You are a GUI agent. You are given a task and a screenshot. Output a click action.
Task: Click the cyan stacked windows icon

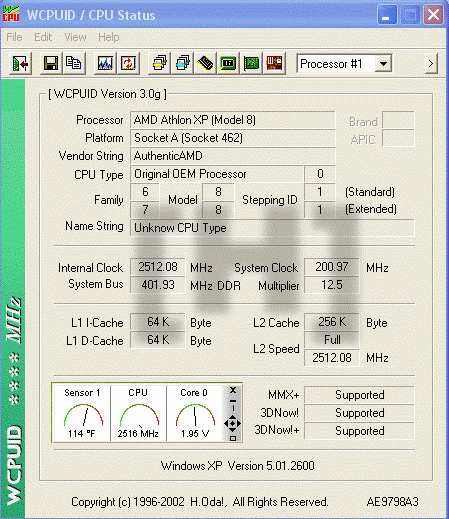point(182,63)
